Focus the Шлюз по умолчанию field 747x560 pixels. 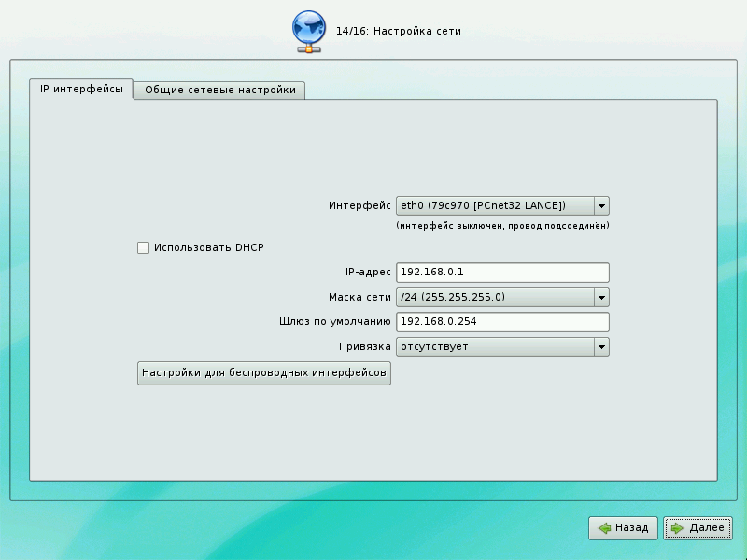tap(502, 322)
